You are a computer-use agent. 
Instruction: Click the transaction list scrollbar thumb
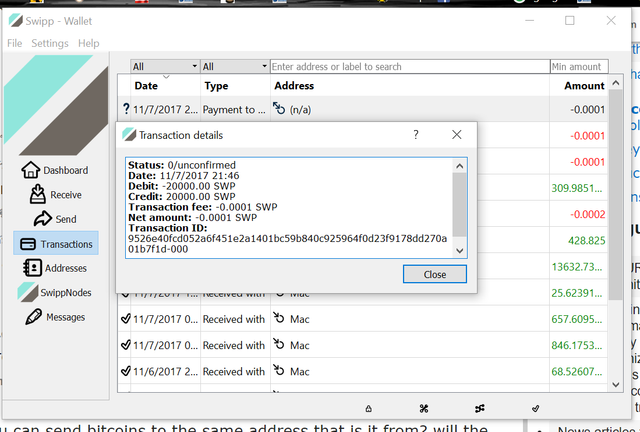(616, 195)
